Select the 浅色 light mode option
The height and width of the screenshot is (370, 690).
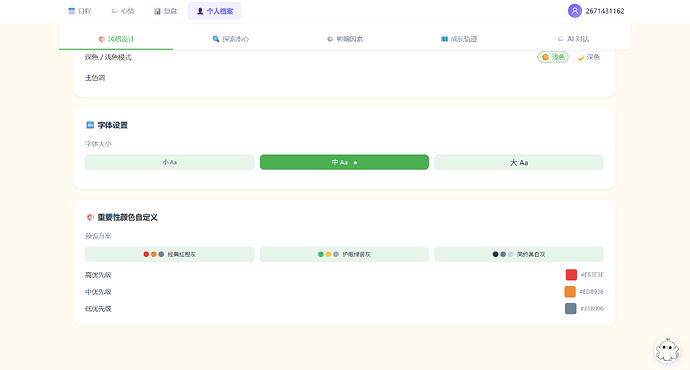[553, 57]
